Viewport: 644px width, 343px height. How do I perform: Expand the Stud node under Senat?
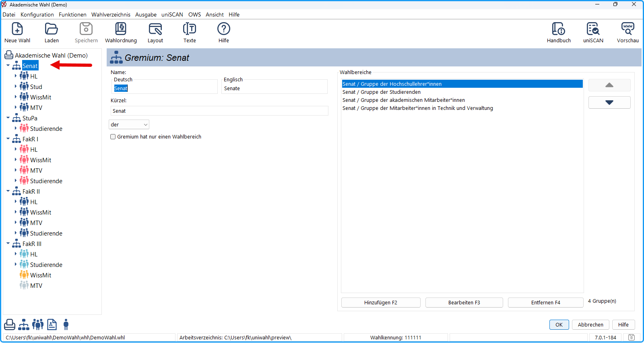pos(16,87)
